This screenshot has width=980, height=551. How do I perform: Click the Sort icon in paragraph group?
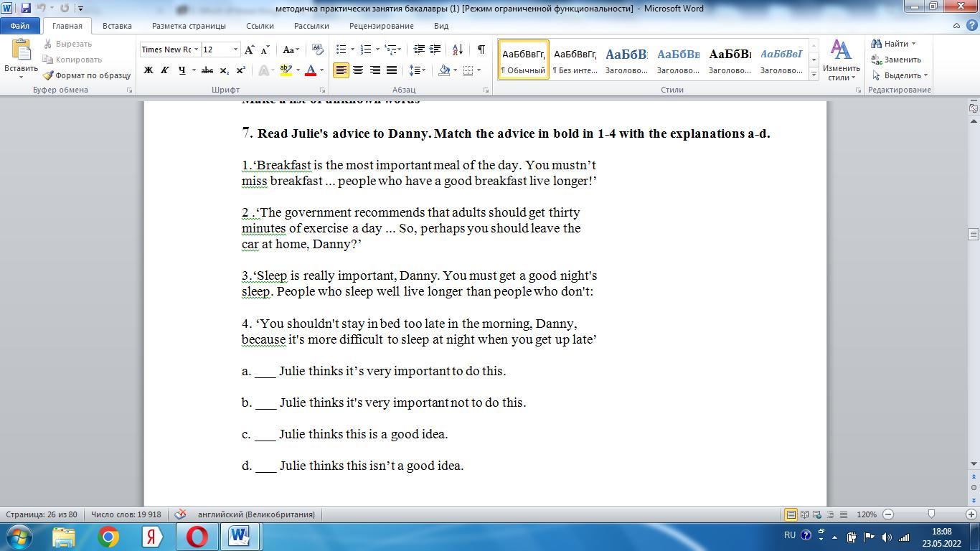pos(458,50)
